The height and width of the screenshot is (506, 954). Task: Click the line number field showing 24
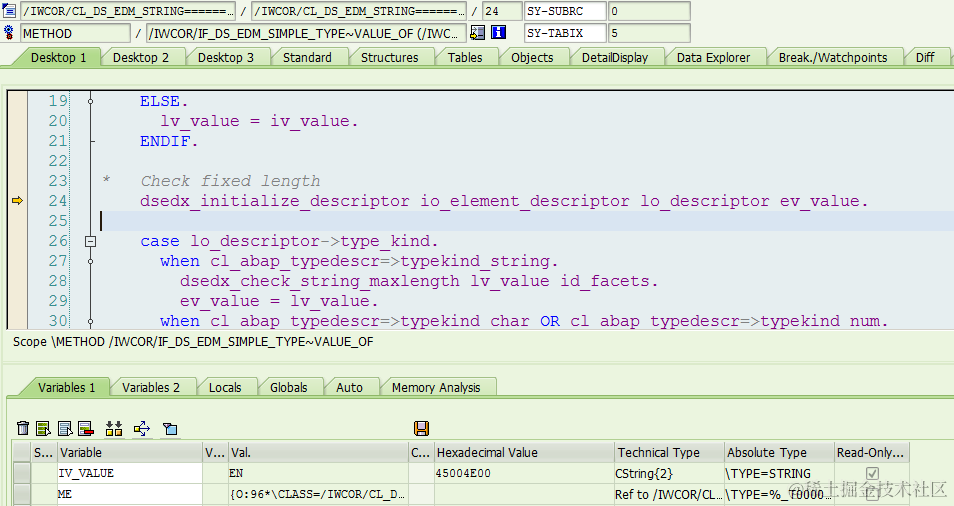click(502, 11)
